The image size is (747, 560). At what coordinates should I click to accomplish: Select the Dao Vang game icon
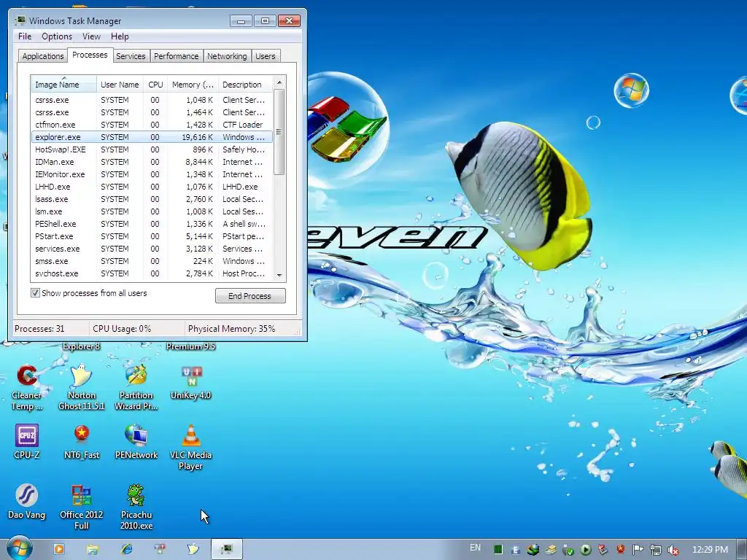pos(27,502)
